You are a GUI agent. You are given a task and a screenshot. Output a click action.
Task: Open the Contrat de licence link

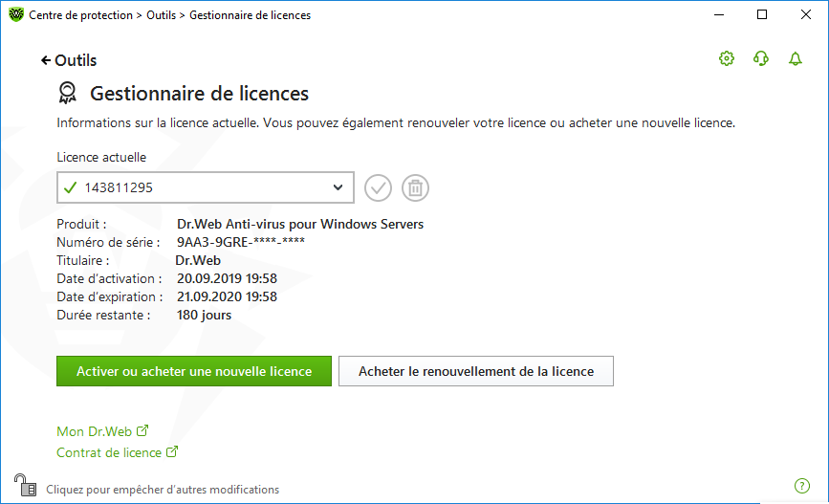click(x=118, y=452)
